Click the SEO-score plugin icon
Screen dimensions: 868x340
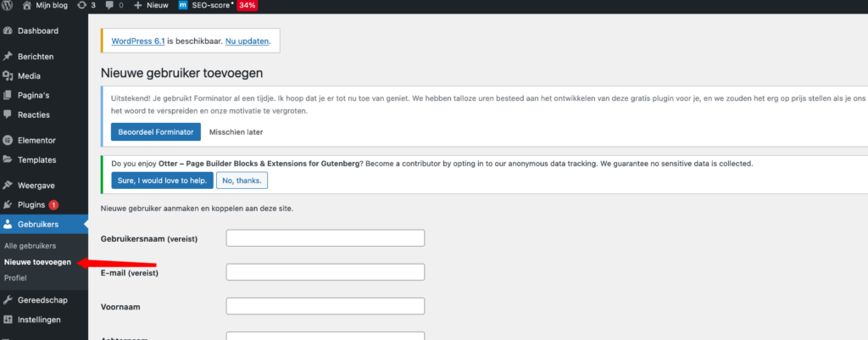pos(184,6)
